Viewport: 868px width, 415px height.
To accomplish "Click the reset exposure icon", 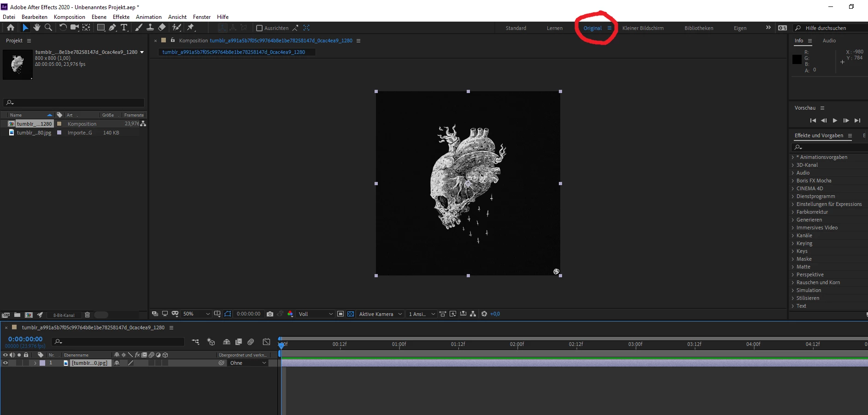I will [484, 314].
